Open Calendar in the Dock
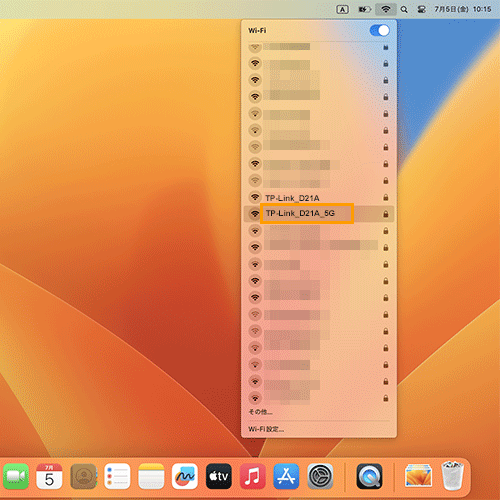Image resolution: width=500 pixels, height=500 pixels. (x=49, y=476)
